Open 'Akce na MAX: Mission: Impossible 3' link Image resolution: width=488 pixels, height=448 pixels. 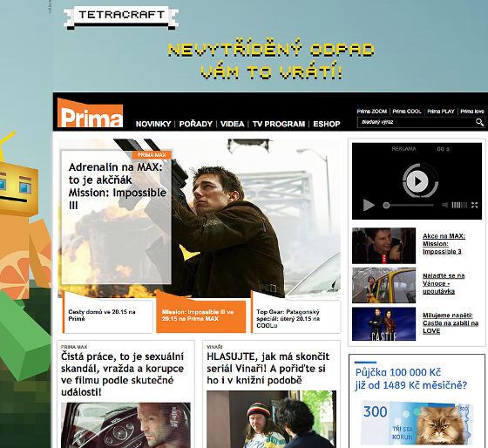pyautogui.click(x=444, y=244)
